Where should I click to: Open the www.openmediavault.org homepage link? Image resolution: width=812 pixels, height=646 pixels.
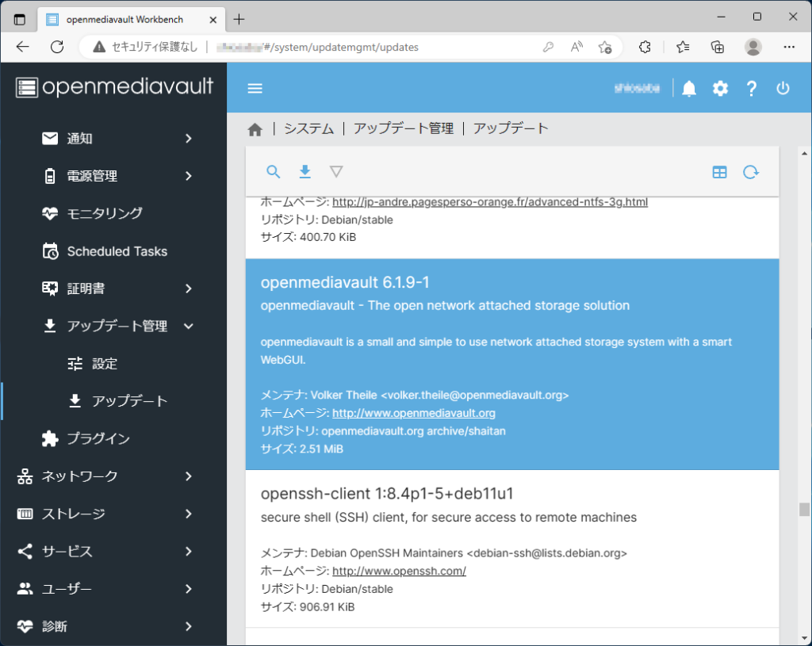click(413, 413)
